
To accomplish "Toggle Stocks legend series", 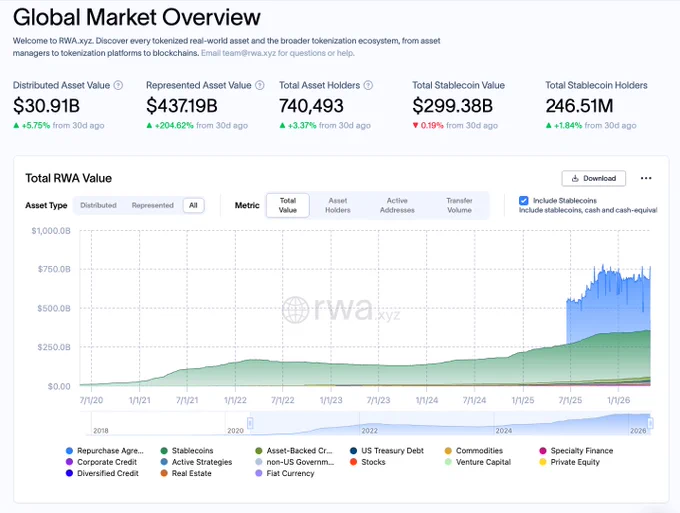I will 368,462.
